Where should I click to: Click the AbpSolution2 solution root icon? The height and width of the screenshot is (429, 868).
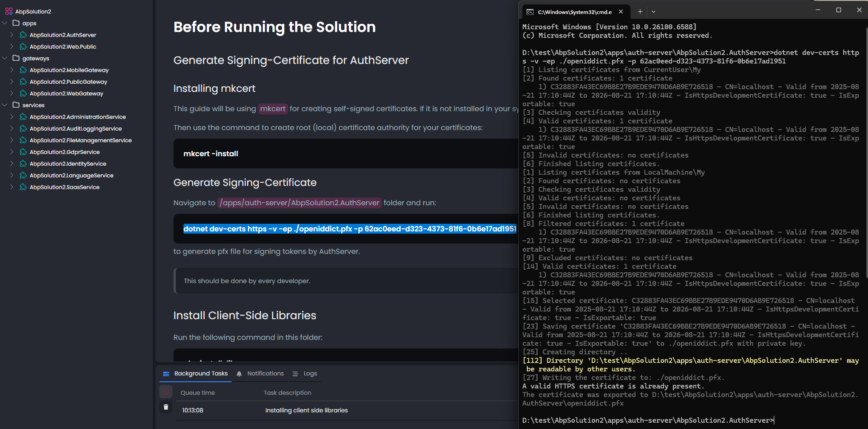9,11
